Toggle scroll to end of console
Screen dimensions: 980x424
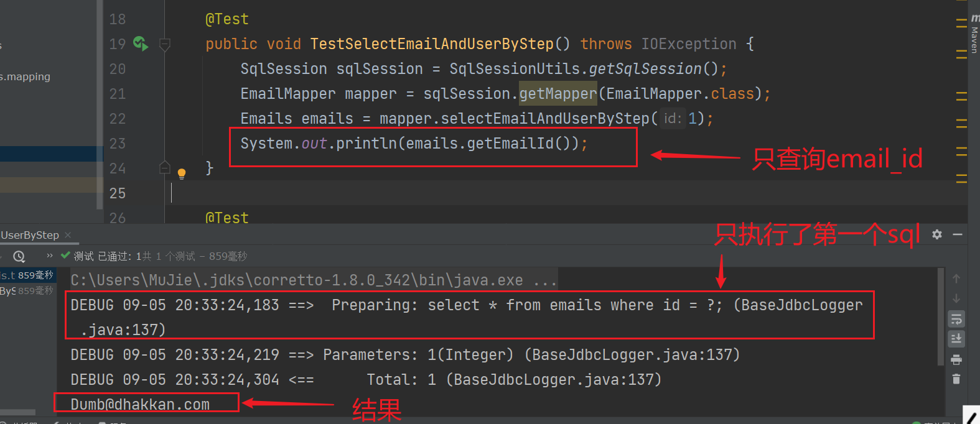[x=956, y=339]
